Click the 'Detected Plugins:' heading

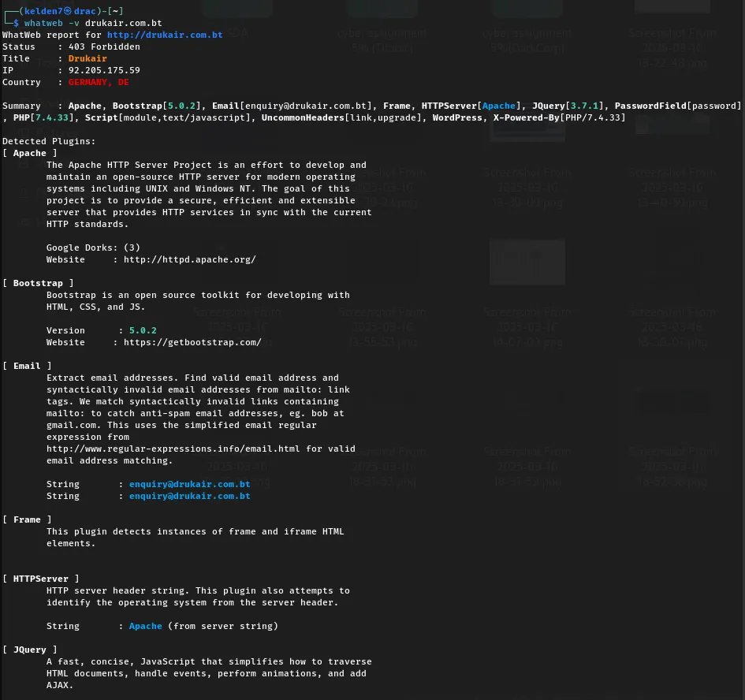(49, 141)
